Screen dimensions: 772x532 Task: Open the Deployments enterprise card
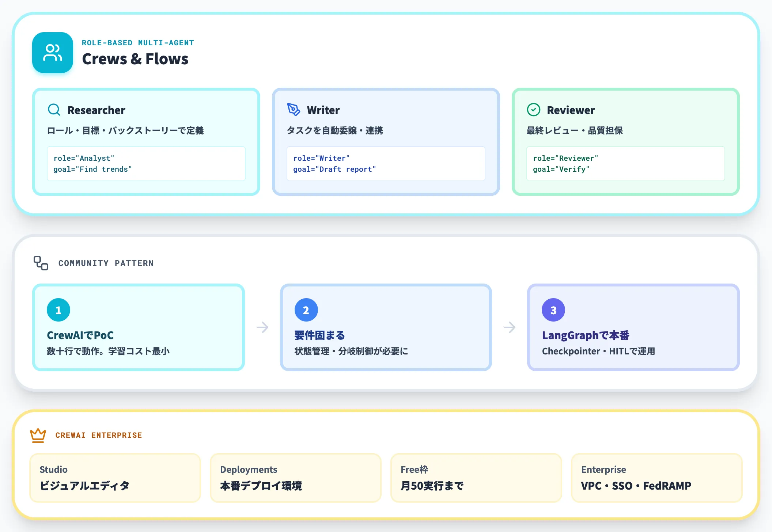click(x=296, y=478)
